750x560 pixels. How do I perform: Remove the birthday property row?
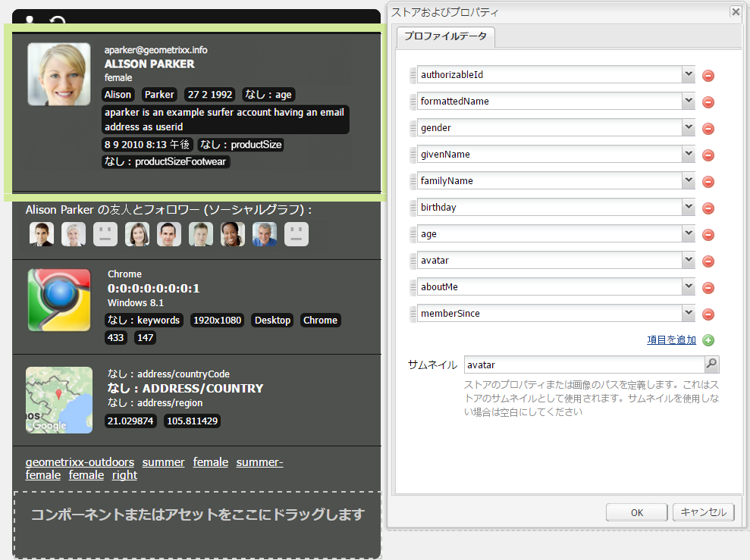click(708, 208)
